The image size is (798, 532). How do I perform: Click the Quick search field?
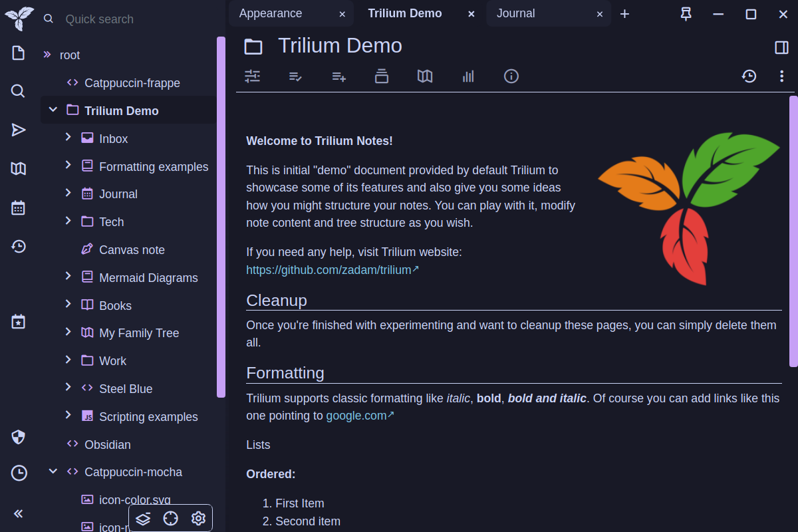(133, 19)
